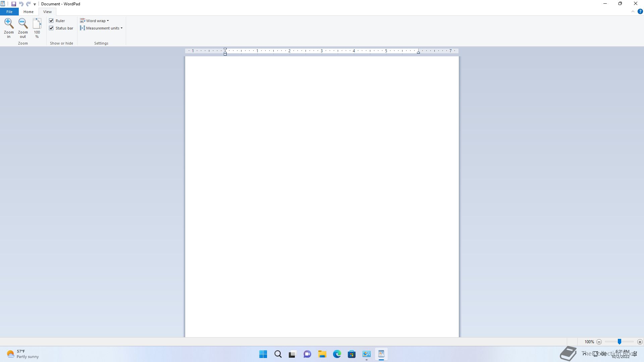Collapse the ribbon with the chevron
This screenshot has height=362, width=644.
[x=633, y=11]
